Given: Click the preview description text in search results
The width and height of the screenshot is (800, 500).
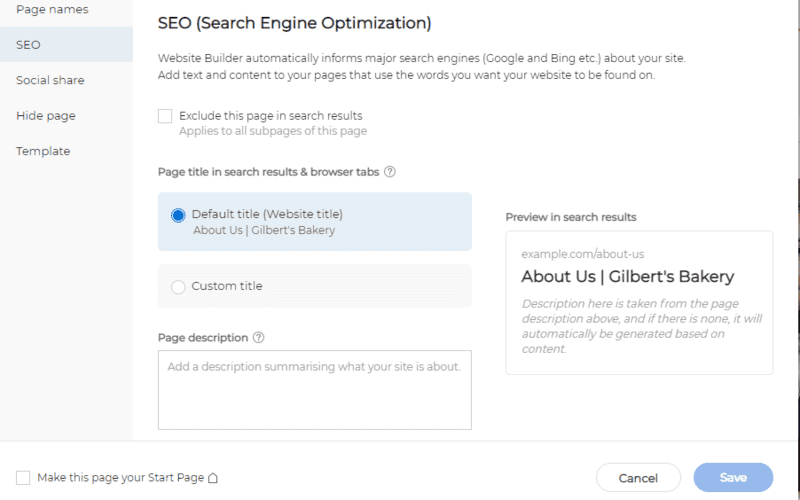Looking at the screenshot, I should [641, 327].
